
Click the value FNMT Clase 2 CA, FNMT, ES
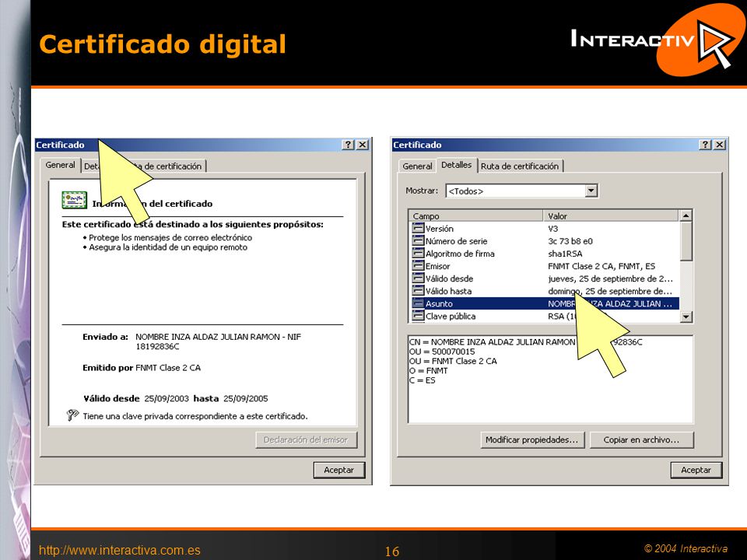pyautogui.click(x=601, y=266)
